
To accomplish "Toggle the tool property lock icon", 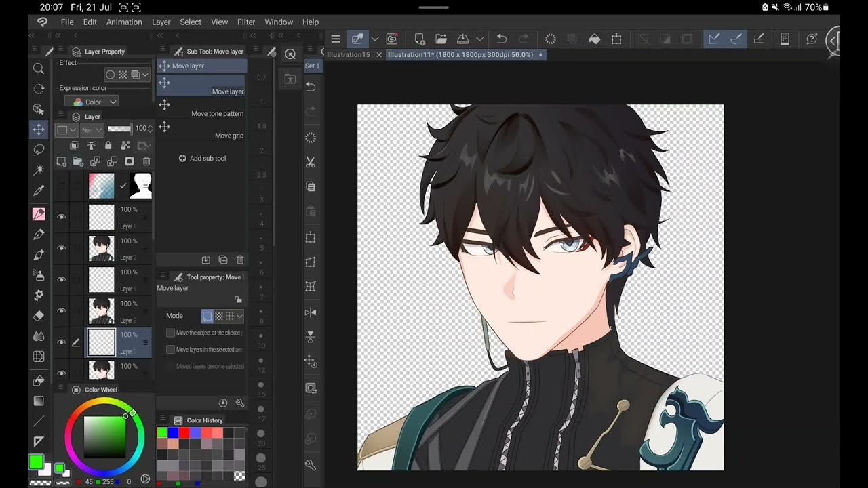I will click(x=238, y=299).
